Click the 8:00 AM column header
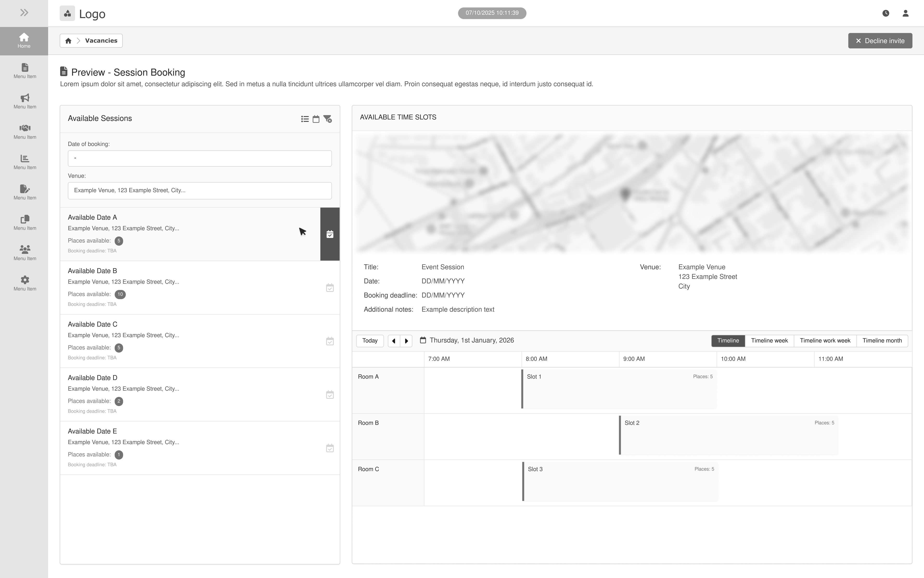This screenshot has height=578, width=924. coord(571,359)
